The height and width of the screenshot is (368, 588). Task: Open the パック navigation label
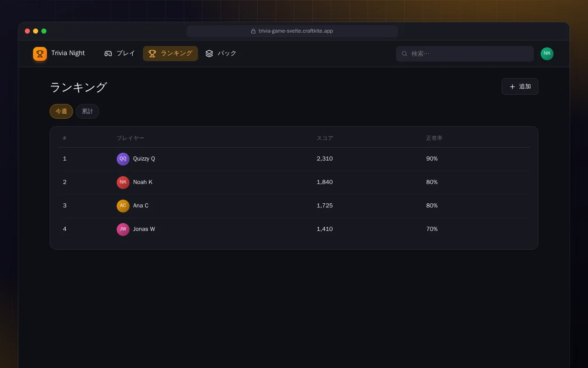[x=227, y=53]
